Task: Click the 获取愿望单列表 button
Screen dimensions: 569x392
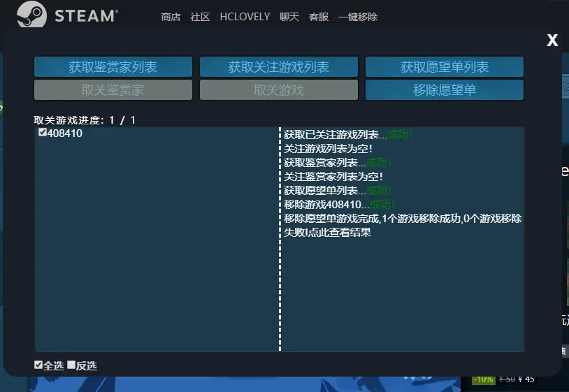Action: click(445, 66)
